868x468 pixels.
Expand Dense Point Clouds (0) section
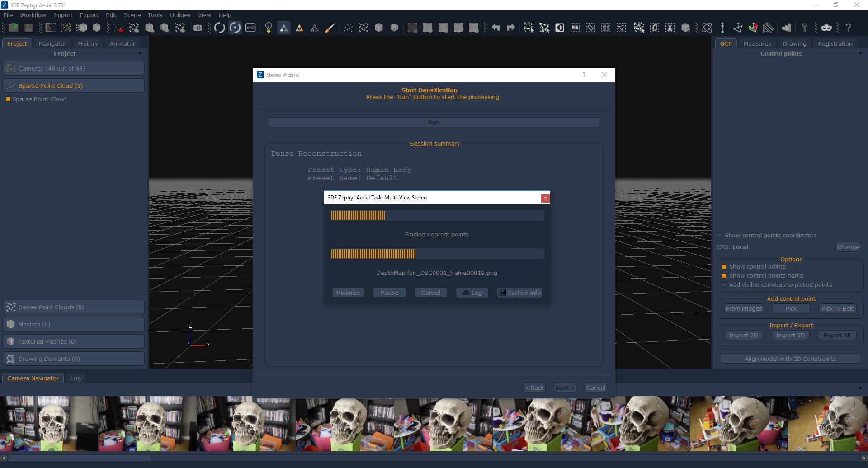click(74, 307)
